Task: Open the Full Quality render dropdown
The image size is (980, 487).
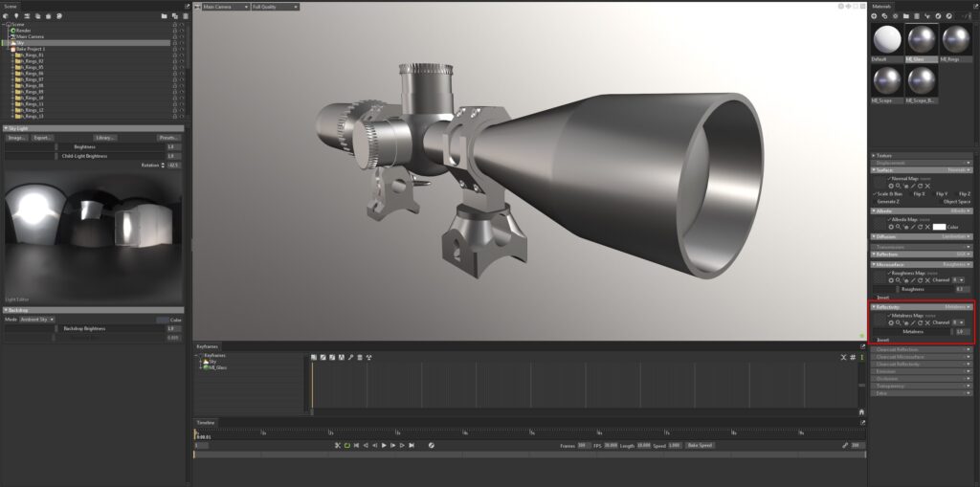Action: [275, 7]
